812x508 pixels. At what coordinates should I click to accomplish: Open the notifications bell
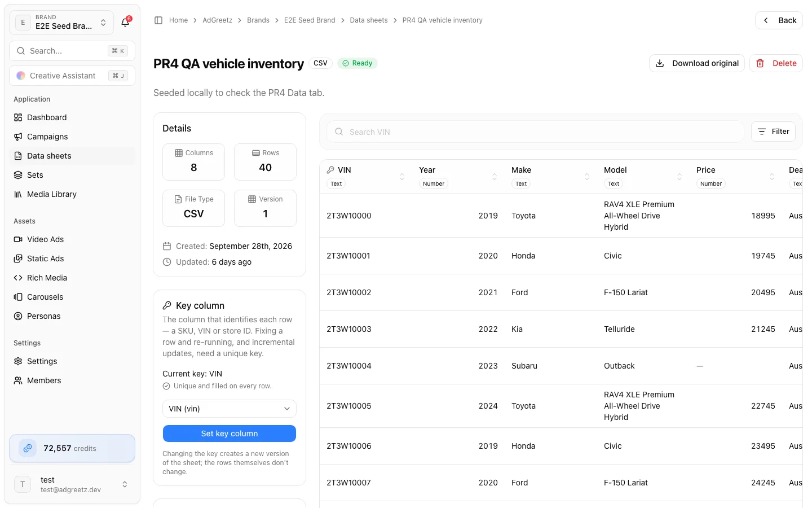coord(125,23)
